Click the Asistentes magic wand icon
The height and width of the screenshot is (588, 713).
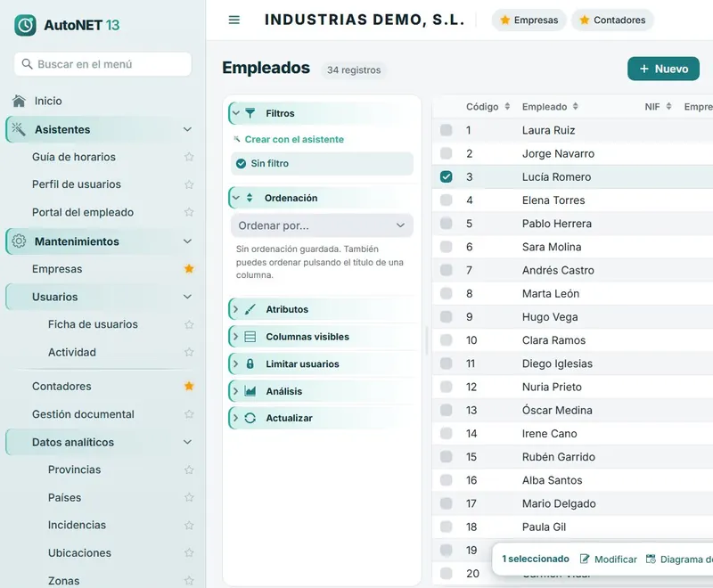tap(19, 129)
